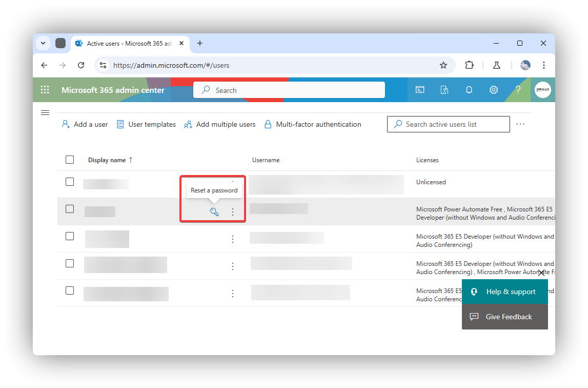Click the browser address bar URL

point(171,65)
